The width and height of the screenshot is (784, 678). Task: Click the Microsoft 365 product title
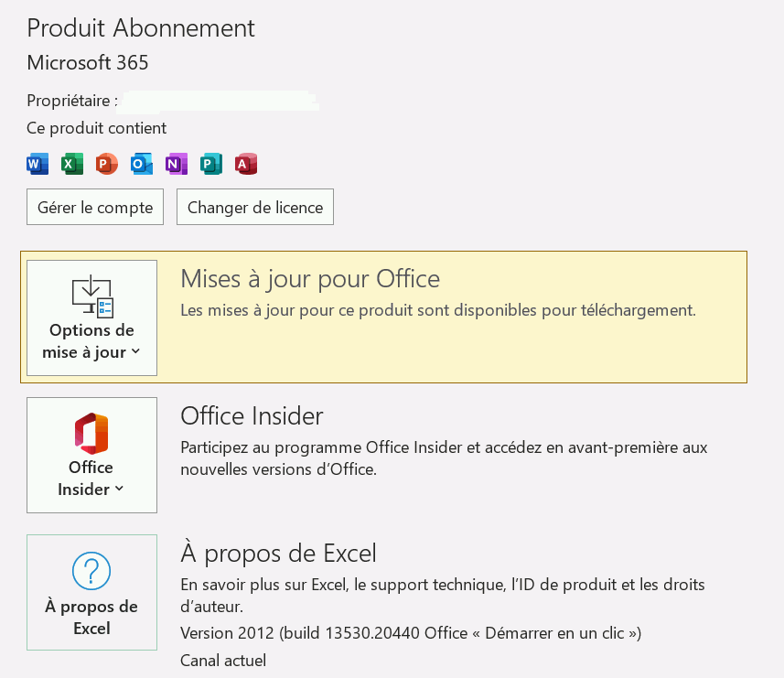pyautogui.click(x=88, y=63)
